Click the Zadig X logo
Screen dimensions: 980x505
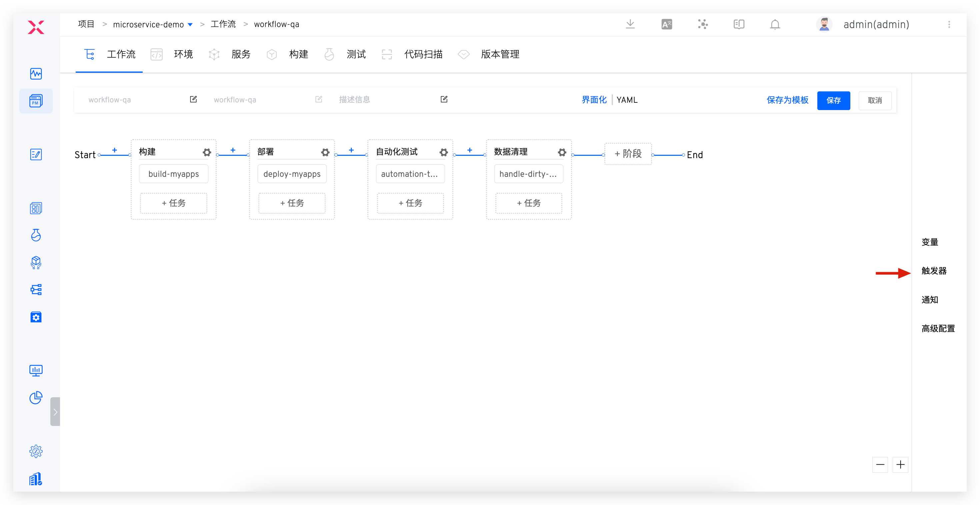click(36, 27)
